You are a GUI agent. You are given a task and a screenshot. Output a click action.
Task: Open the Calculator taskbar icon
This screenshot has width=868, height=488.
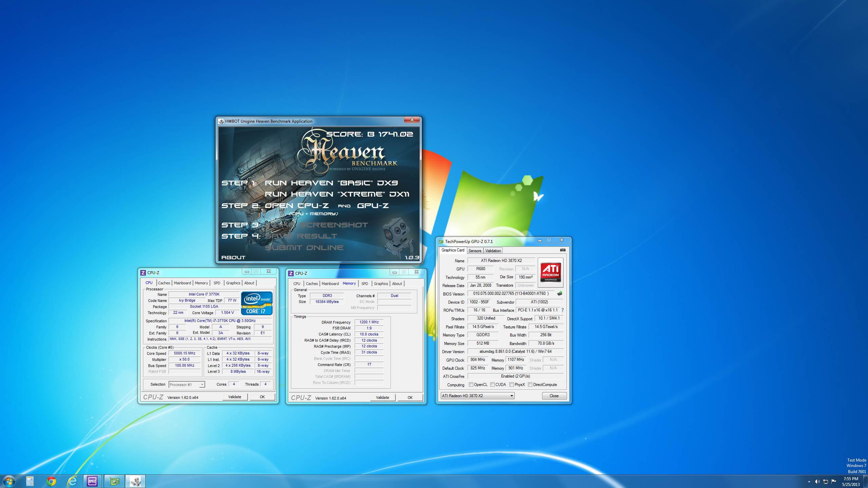30,481
